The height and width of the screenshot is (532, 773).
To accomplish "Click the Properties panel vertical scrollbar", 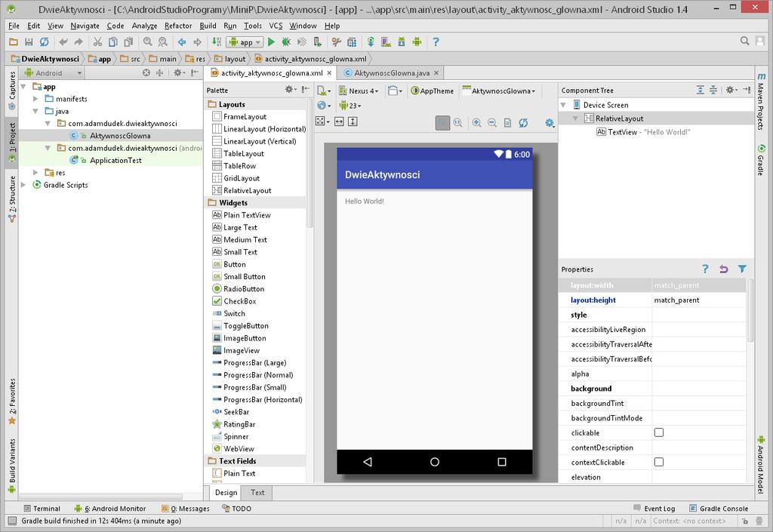I will click(x=750, y=310).
